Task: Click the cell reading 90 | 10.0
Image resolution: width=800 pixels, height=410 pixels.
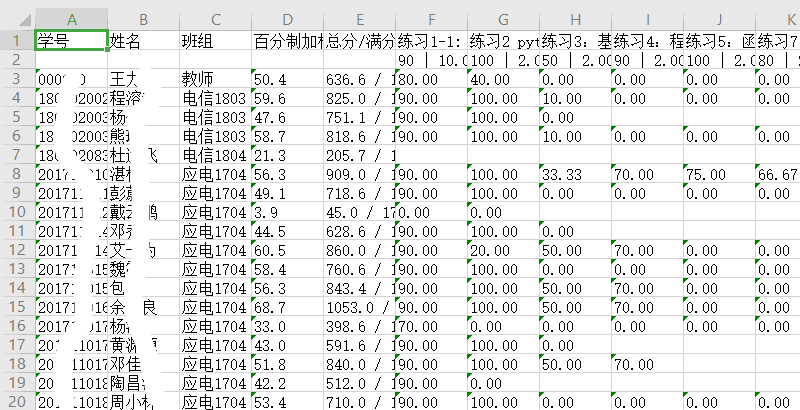Action: (431, 60)
